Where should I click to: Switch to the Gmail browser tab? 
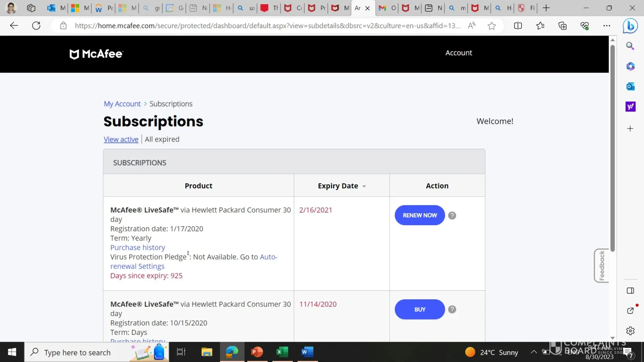pos(386,8)
